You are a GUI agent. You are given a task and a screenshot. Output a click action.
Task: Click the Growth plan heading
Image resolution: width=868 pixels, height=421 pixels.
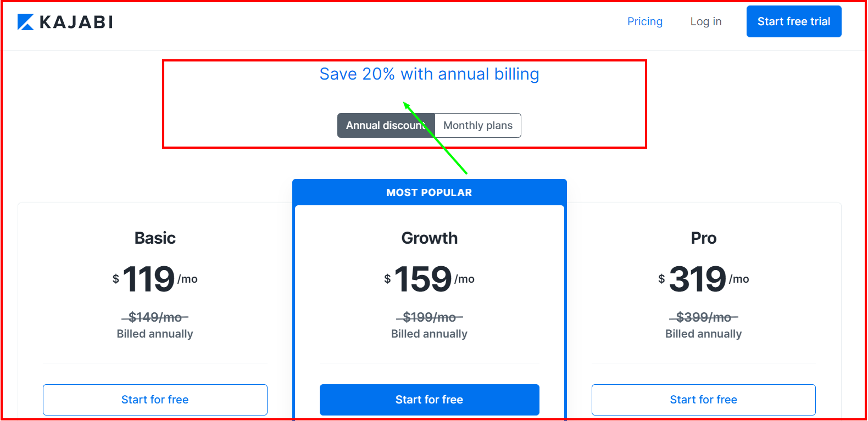tap(429, 238)
